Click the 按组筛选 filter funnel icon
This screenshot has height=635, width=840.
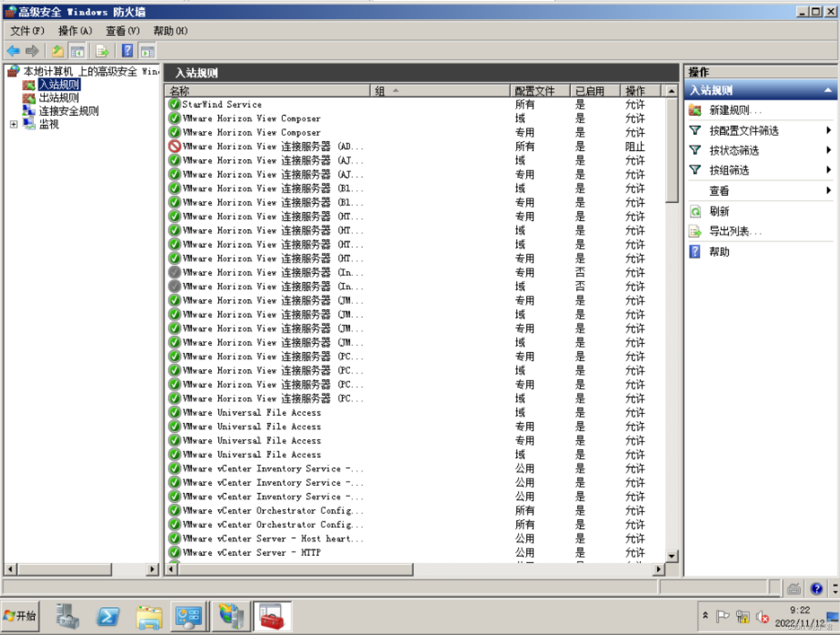695,170
